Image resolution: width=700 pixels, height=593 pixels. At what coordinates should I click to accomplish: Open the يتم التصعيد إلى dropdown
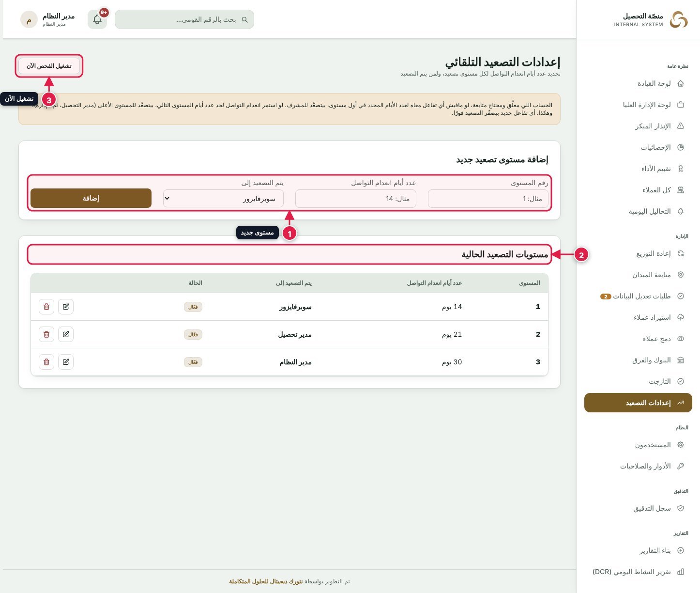(223, 199)
